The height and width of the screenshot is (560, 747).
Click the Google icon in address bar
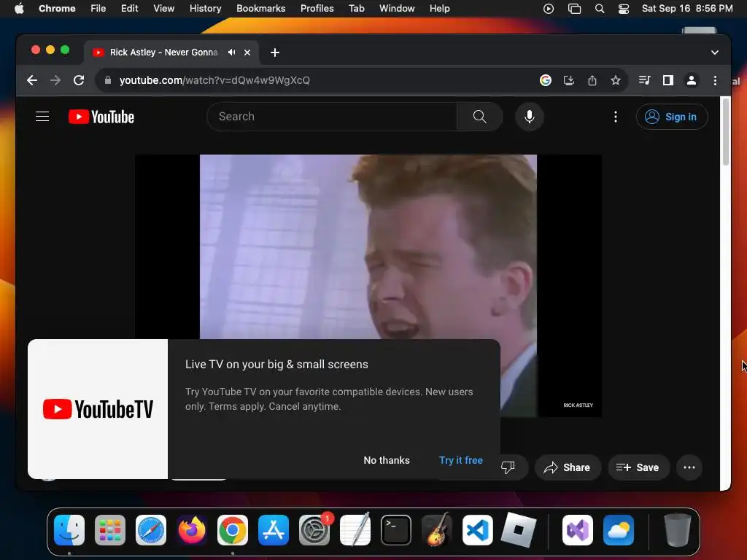point(546,80)
